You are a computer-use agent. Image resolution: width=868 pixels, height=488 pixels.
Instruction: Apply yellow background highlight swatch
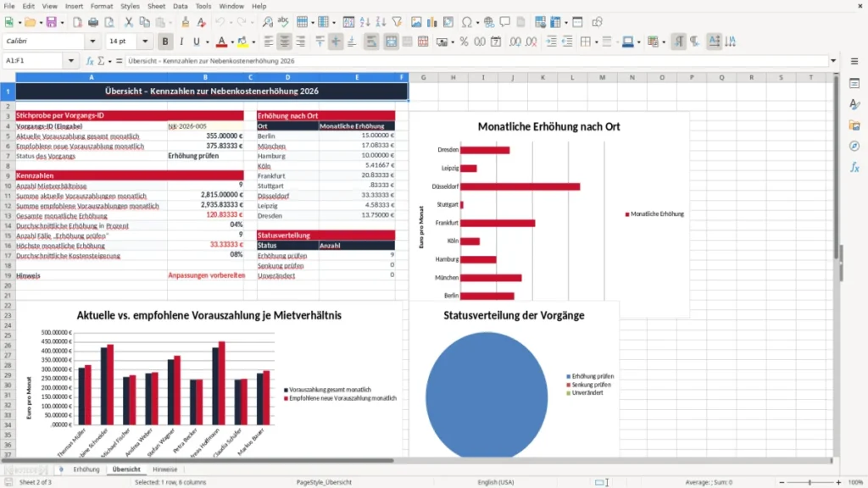tap(242, 42)
